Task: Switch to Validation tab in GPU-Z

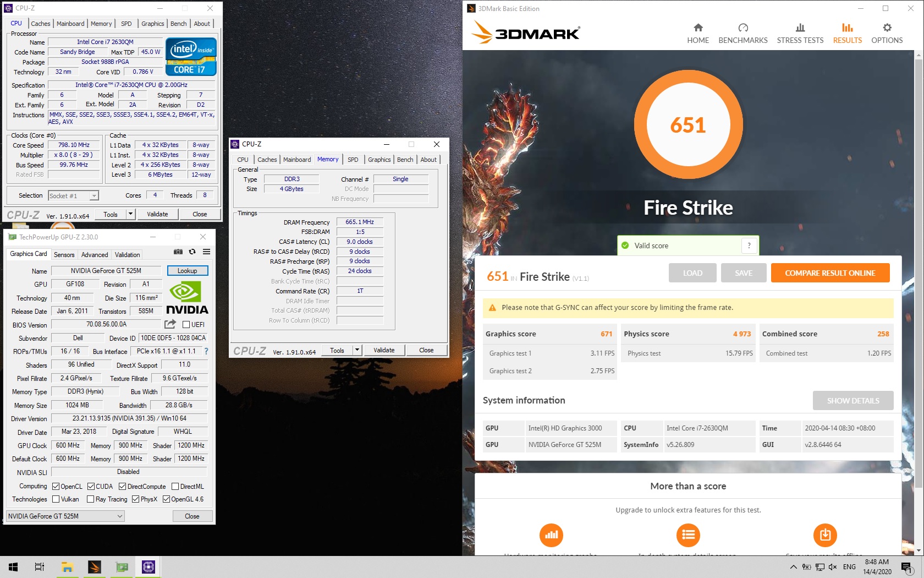Action: tap(127, 255)
